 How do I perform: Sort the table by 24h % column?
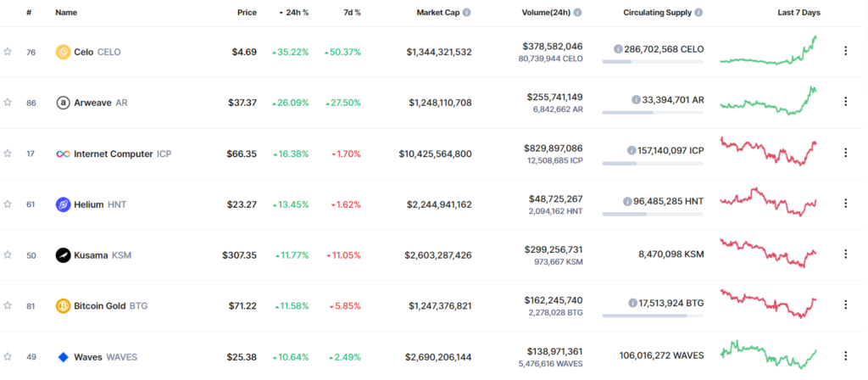294,14
